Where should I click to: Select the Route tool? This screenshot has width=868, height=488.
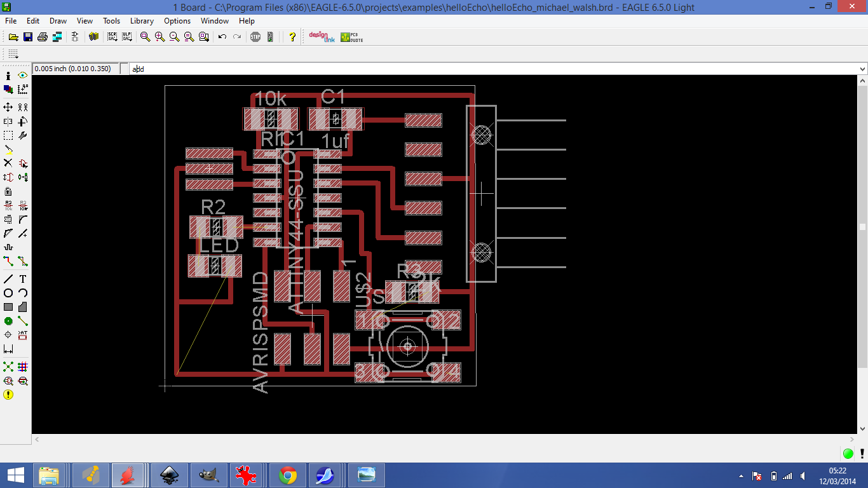(x=8, y=261)
